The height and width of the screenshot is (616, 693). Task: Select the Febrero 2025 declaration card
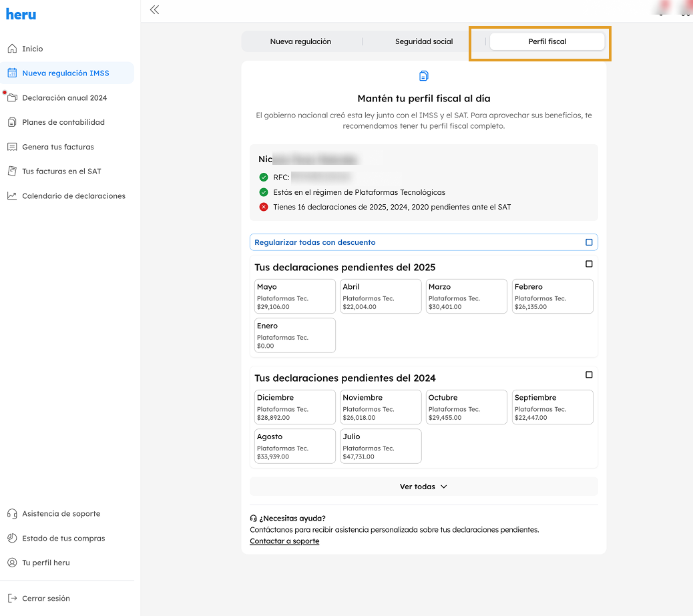click(x=552, y=296)
